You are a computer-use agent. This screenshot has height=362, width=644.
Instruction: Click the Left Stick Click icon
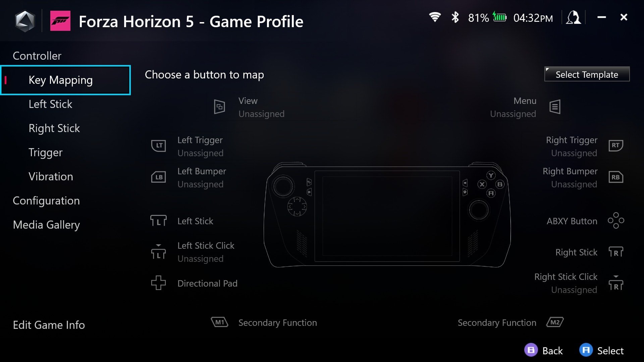click(x=158, y=252)
